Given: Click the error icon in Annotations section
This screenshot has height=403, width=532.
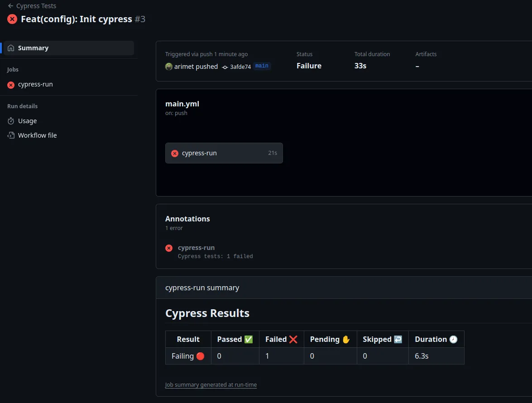Looking at the screenshot, I should coord(169,248).
